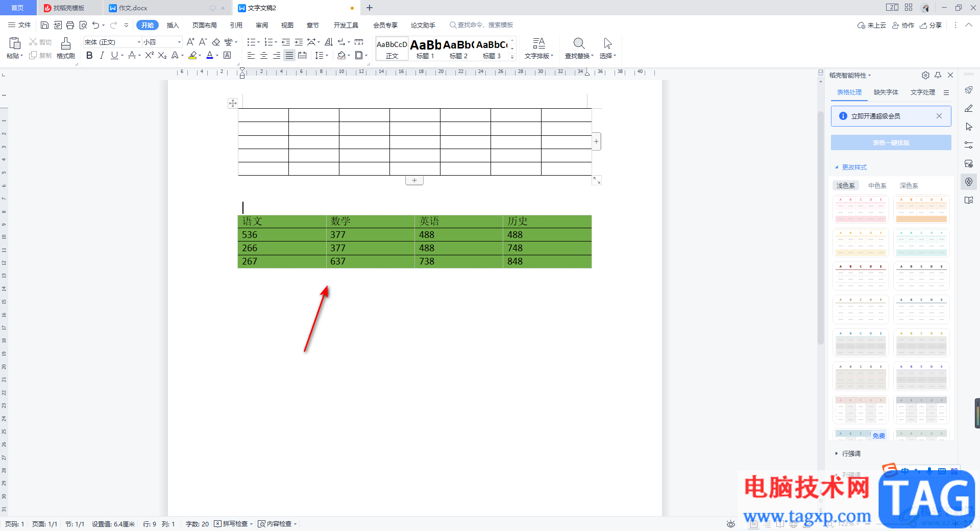
Task: Apply subscript formatting
Action: click(x=162, y=55)
